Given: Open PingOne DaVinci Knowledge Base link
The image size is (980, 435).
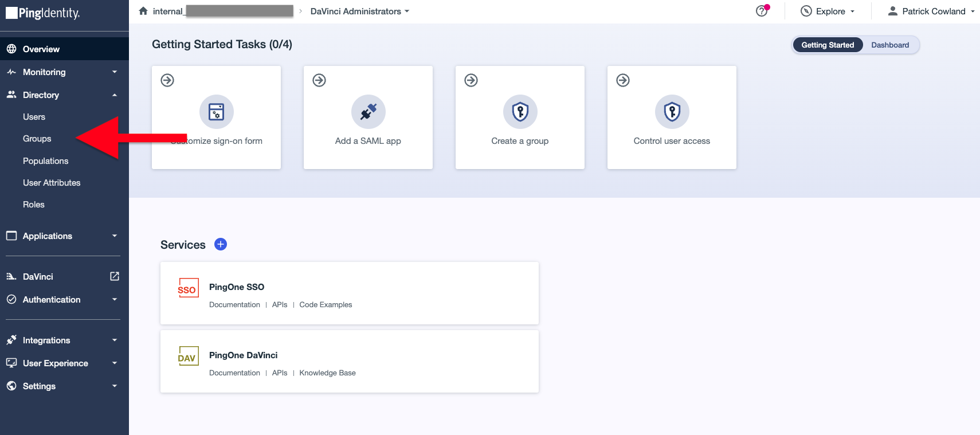Looking at the screenshot, I should click(x=327, y=373).
